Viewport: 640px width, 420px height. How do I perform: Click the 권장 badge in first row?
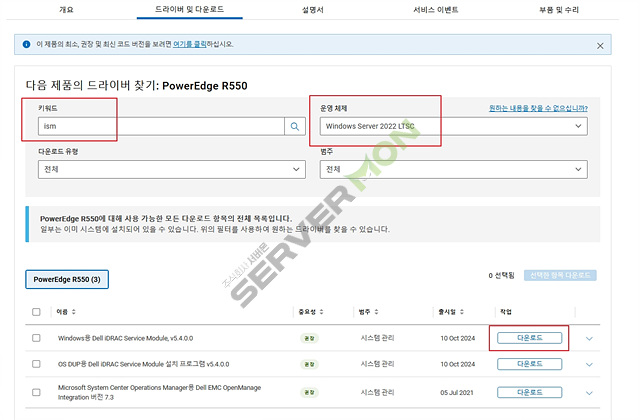click(x=309, y=338)
